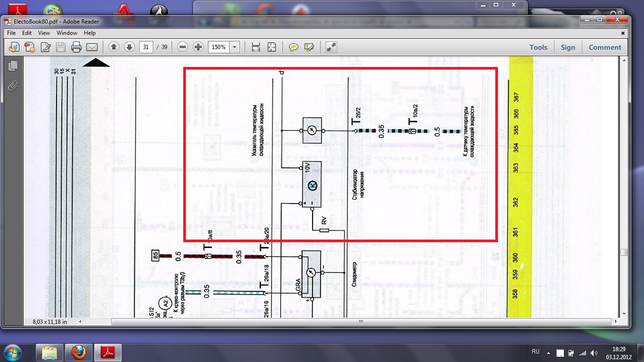This screenshot has height=362, width=644.
Task: Click the scroll right arrow of horizontal scrollbar
Action: pyautogui.click(x=616, y=321)
